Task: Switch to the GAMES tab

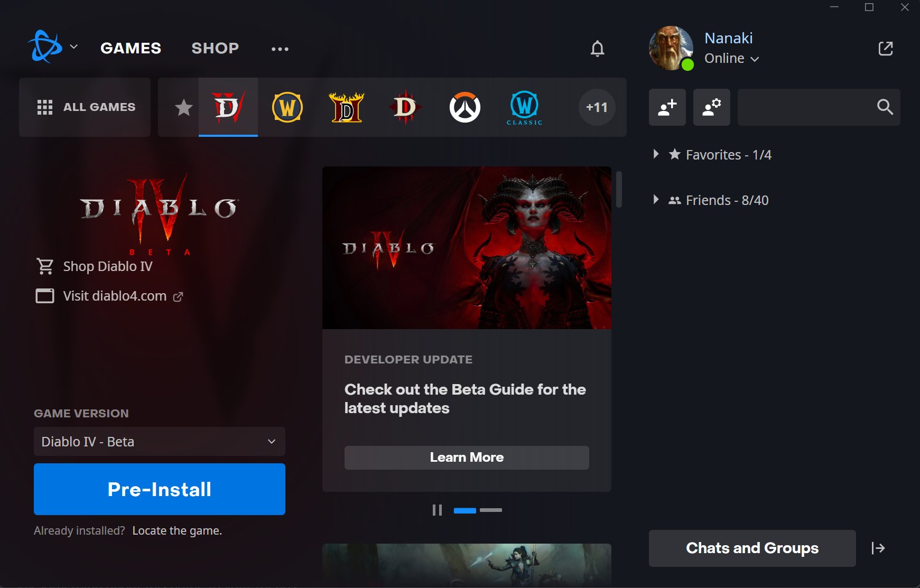Action: click(131, 48)
